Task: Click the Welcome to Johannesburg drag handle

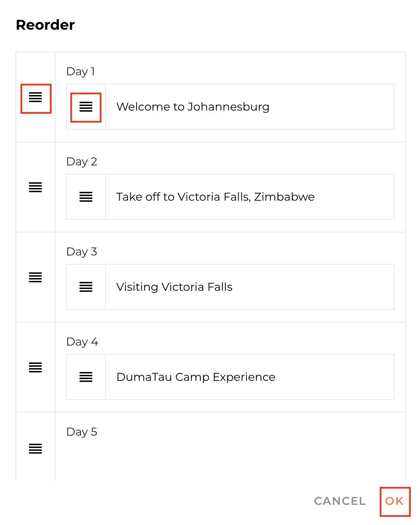Action: (x=86, y=107)
